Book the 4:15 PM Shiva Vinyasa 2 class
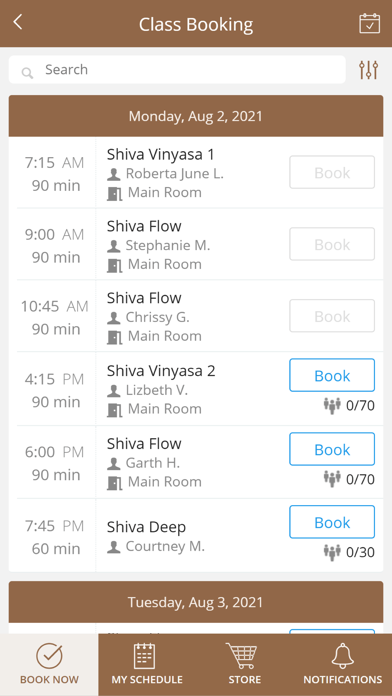This screenshot has height=696, width=392. [x=332, y=376]
